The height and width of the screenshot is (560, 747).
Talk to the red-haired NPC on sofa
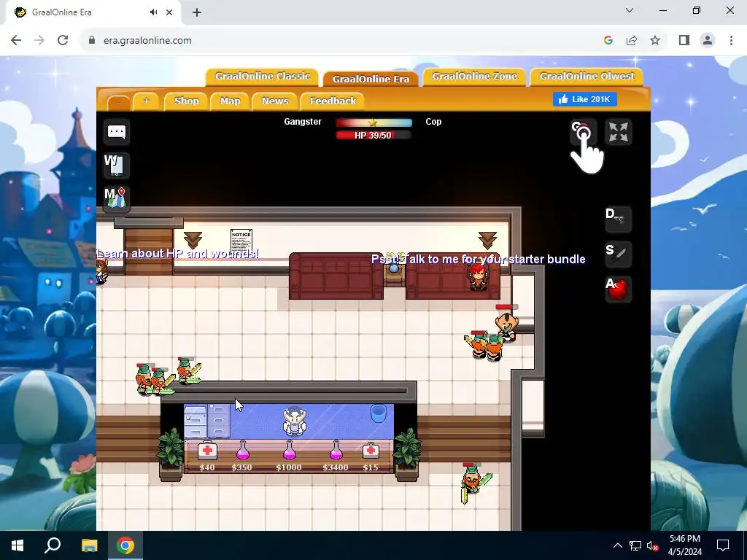point(477,276)
